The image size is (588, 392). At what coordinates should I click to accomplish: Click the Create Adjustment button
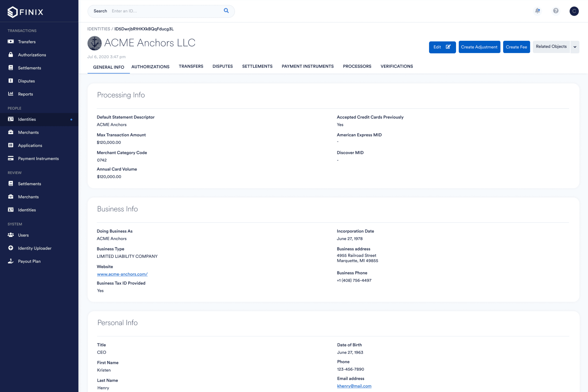(479, 47)
